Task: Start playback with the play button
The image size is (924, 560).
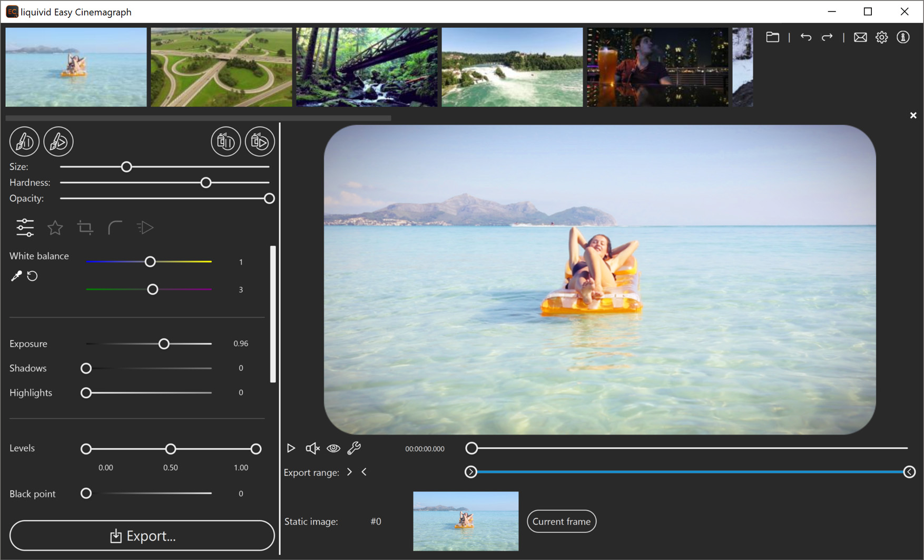Action: [x=291, y=448]
